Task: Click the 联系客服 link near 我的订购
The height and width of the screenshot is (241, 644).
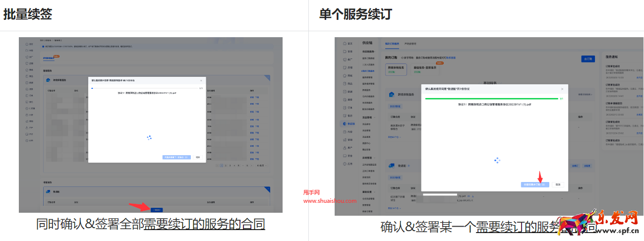Action: (451, 58)
